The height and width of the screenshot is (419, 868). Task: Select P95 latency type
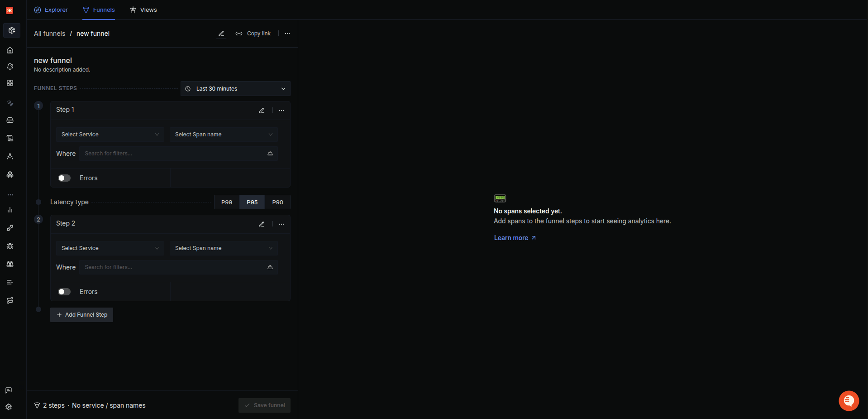coord(252,202)
